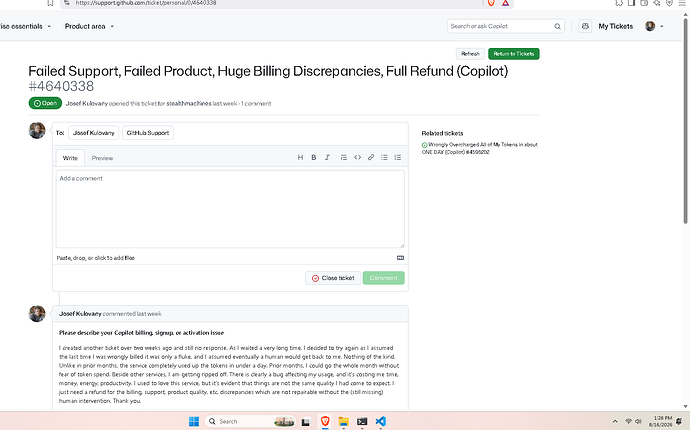Bookmark this page with the bookmark icon
This screenshot has height=430, width=690.
pos(51,3)
